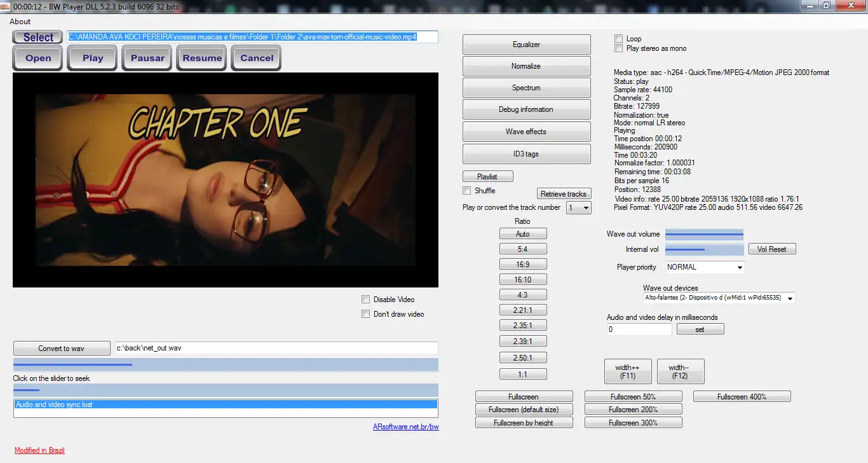Click the Wave out volume slider
This screenshot has width=868, height=463.
point(704,235)
